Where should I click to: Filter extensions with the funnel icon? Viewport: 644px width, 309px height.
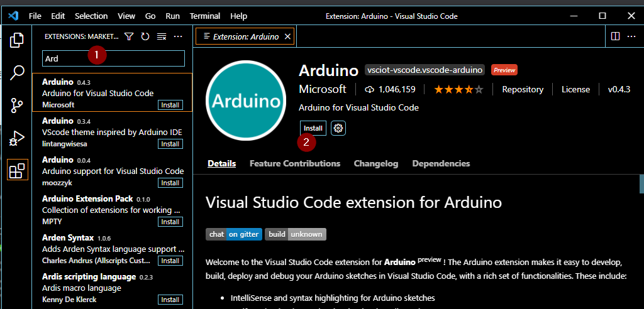coord(129,37)
